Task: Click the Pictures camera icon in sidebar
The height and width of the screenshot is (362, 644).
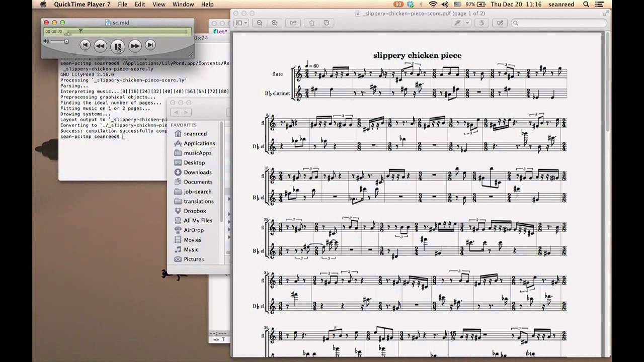Action: (x=178, y=259)
